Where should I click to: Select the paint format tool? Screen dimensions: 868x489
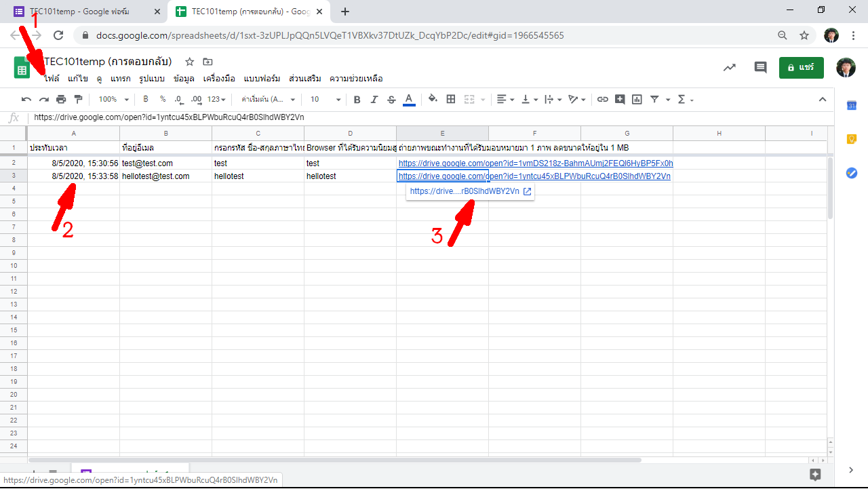tap(78, 100)
